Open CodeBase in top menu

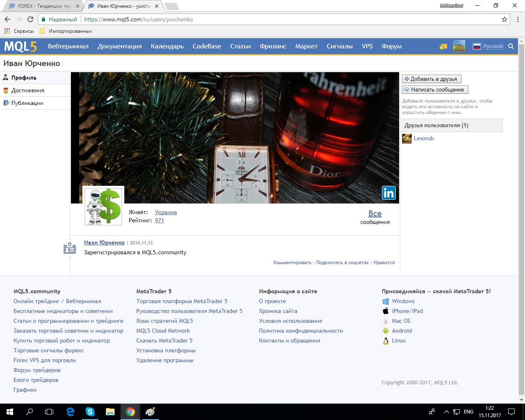click(x=207, y=46)
